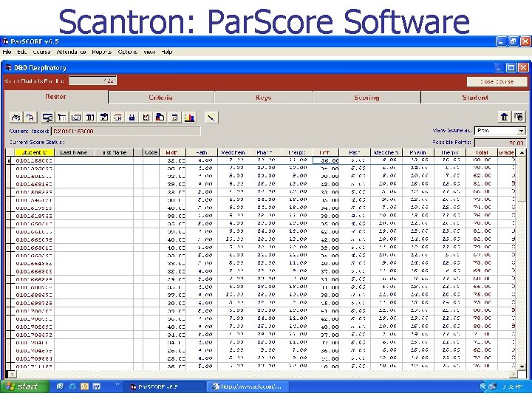532x399 pixels.
Task: Click the vertical scrollbar up arrow
Action: click(522, 152)
